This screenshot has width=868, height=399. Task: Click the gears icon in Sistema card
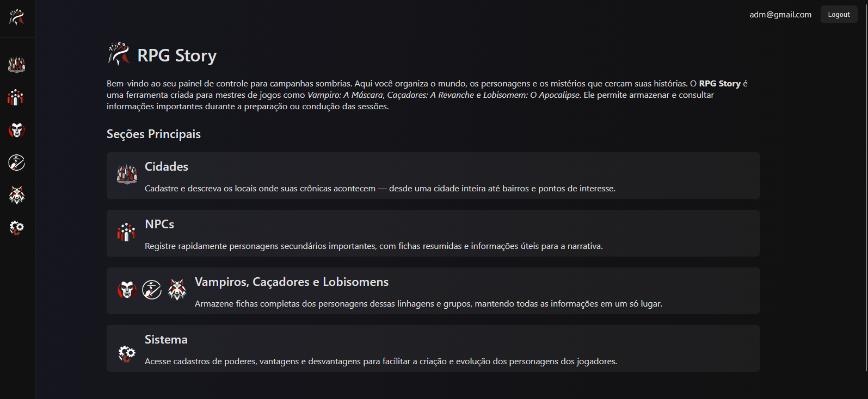click(127, 354)
